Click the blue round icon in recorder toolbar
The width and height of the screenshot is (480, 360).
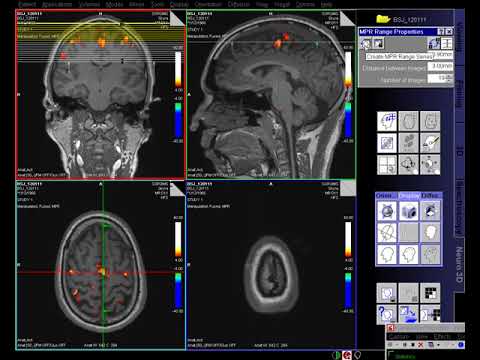coord(461,345)
